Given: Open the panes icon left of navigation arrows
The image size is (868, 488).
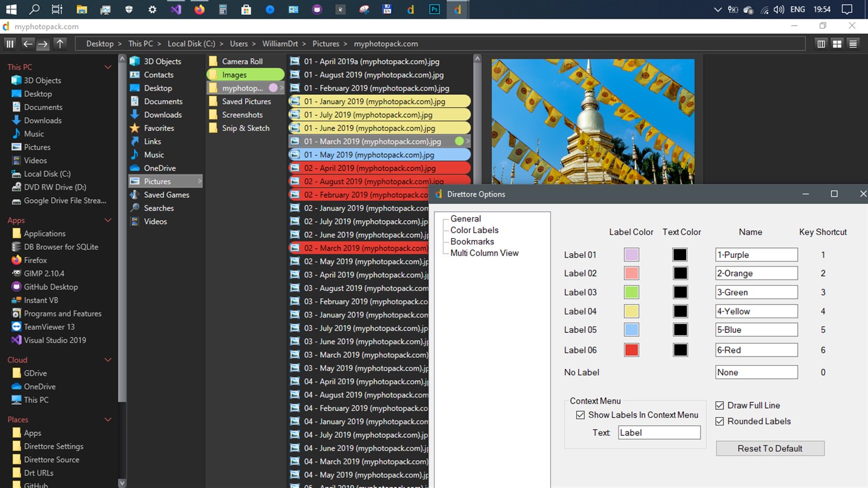Looking at the screenshot, I should coord(10,43).
